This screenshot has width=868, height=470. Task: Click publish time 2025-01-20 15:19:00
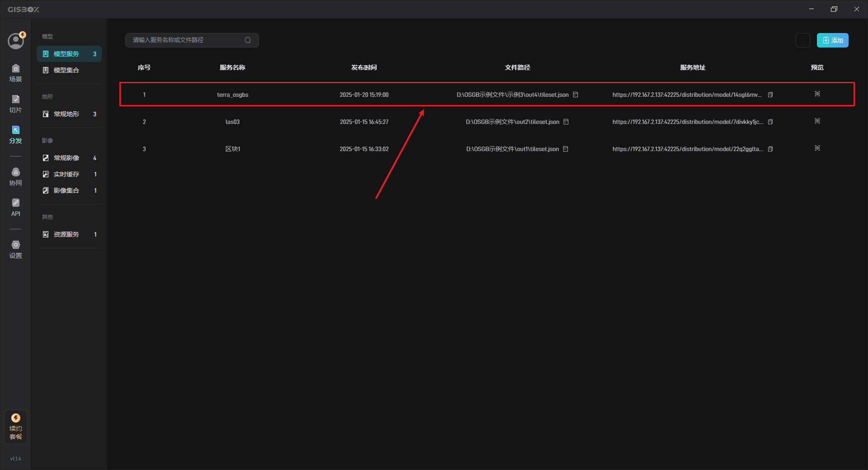click(364, 95)
